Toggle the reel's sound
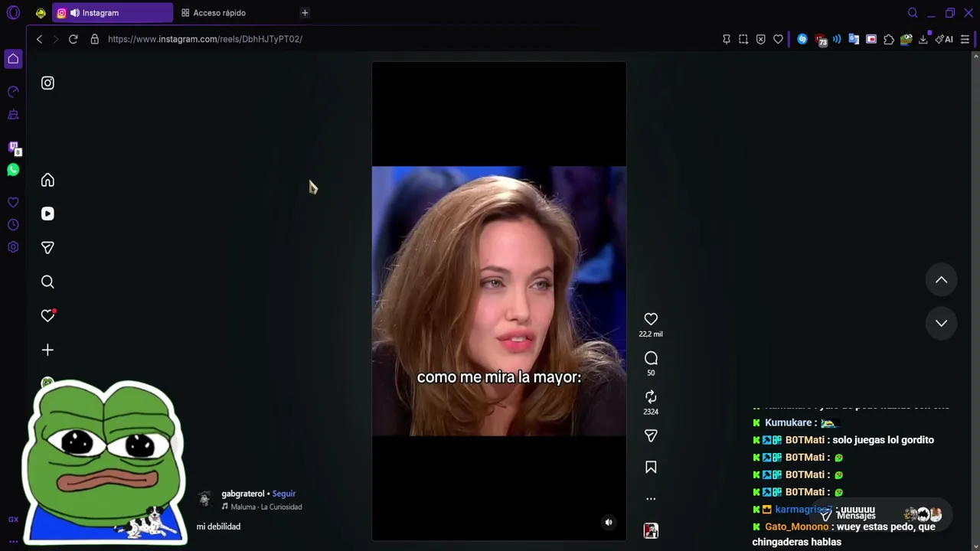 609,523
